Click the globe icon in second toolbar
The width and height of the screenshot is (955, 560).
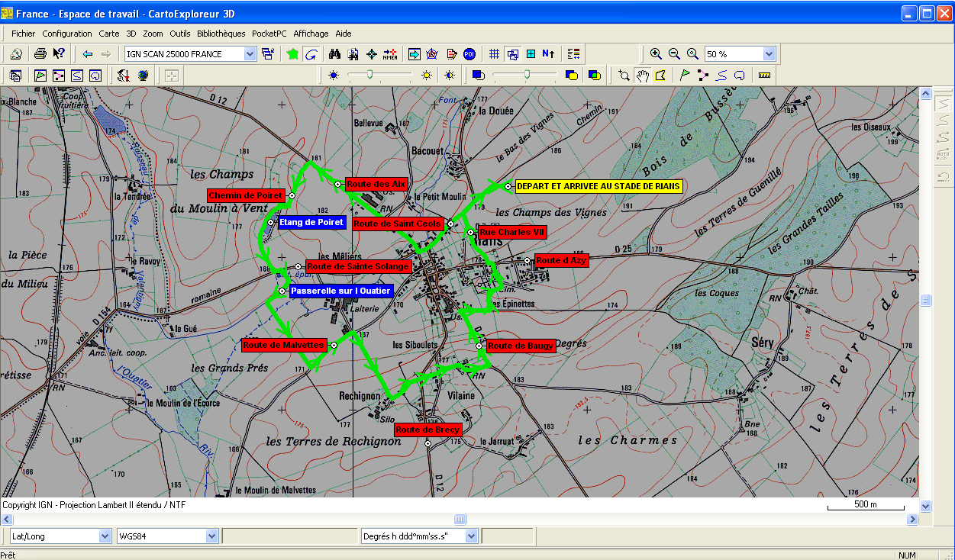143,76
